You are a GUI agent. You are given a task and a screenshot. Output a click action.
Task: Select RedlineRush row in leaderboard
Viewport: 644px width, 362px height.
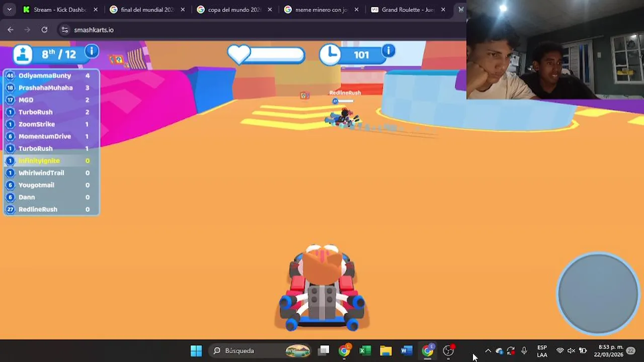51,209
